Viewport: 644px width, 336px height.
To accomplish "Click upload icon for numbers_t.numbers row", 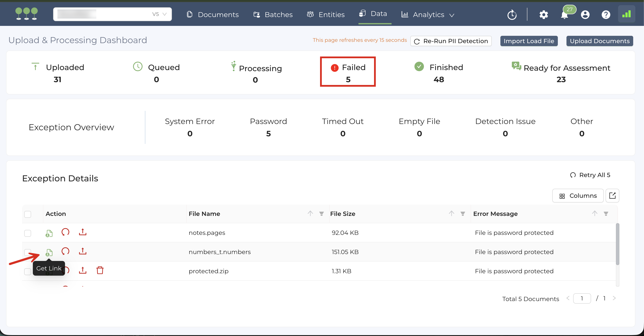I will click(82, 251).
